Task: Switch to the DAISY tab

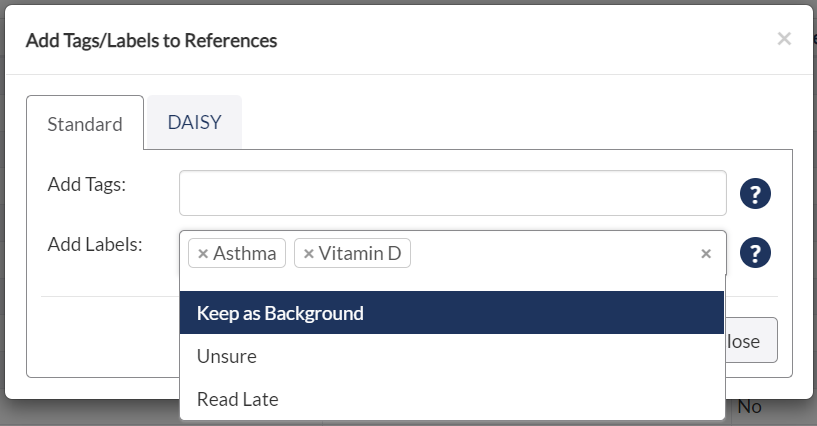Action: tap(194, 122)
